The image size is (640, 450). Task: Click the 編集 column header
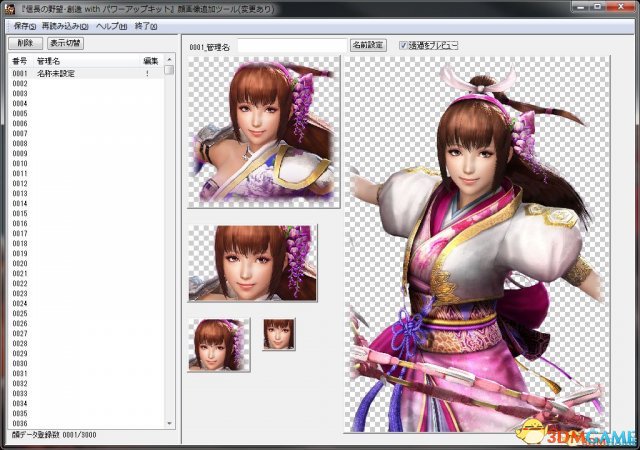151,61
